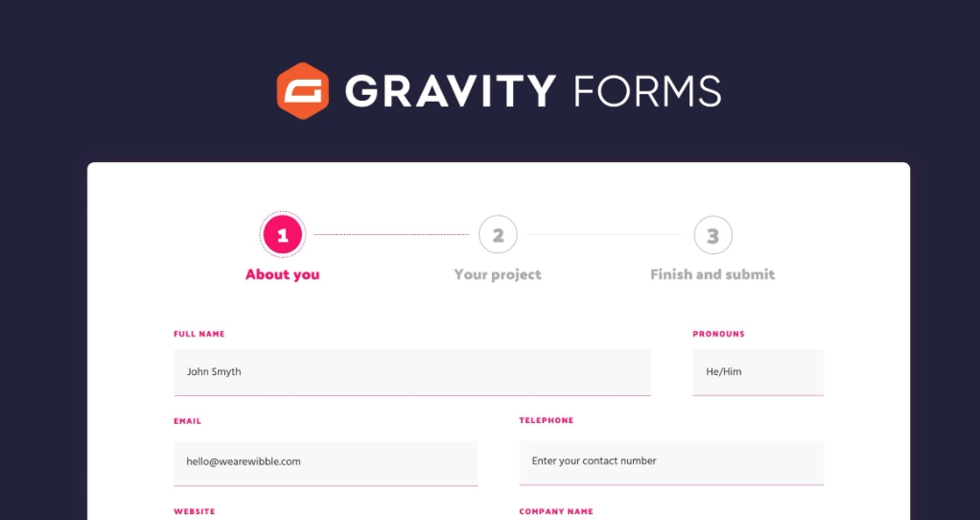Click the WEBSITE field label

195,511
